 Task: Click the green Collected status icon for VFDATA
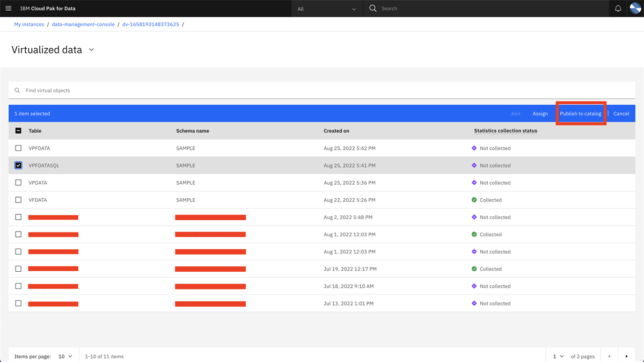474,199
